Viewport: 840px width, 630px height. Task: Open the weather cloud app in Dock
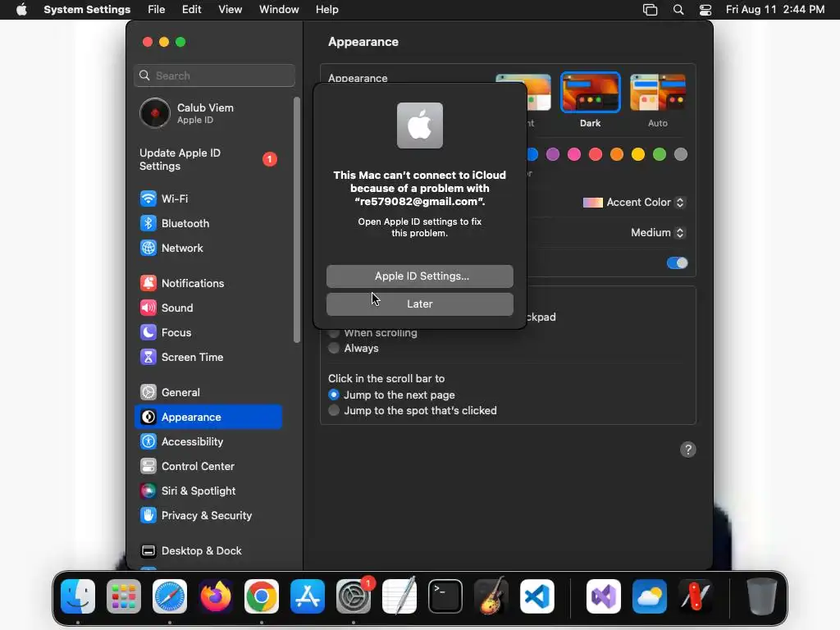click(650, 596)
